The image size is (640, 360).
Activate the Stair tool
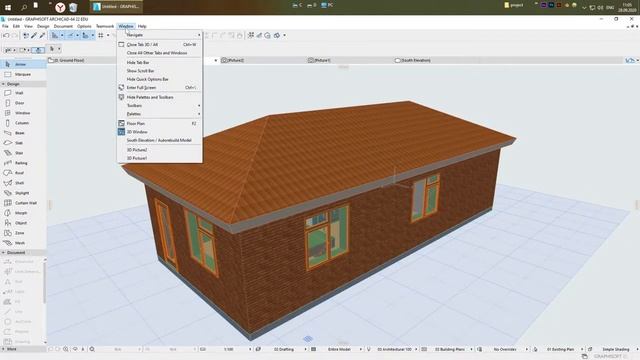point(23,153)
